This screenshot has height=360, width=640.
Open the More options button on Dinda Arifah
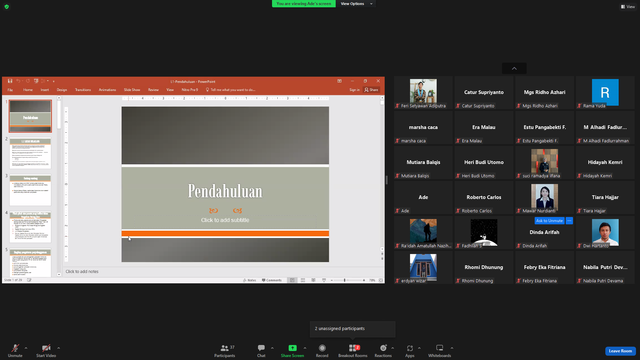(569, 221)
